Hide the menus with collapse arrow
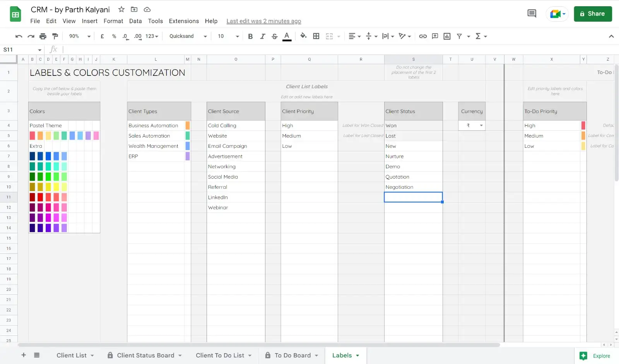 [x=611, y=36]
